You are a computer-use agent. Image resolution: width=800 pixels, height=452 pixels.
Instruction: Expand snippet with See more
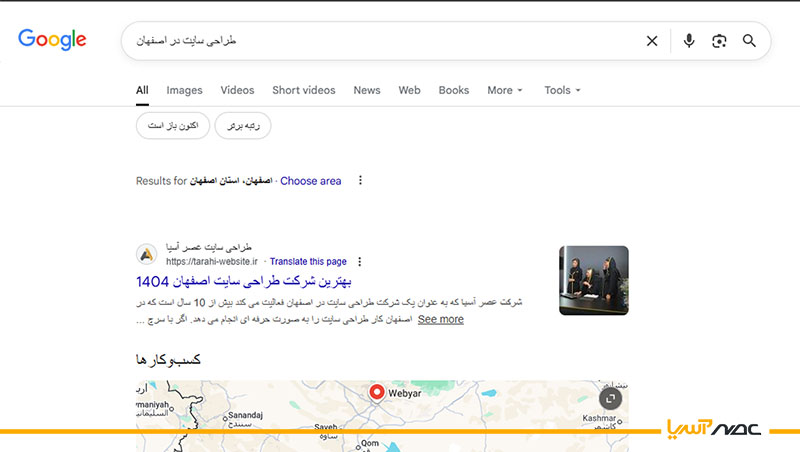[440, 319]
